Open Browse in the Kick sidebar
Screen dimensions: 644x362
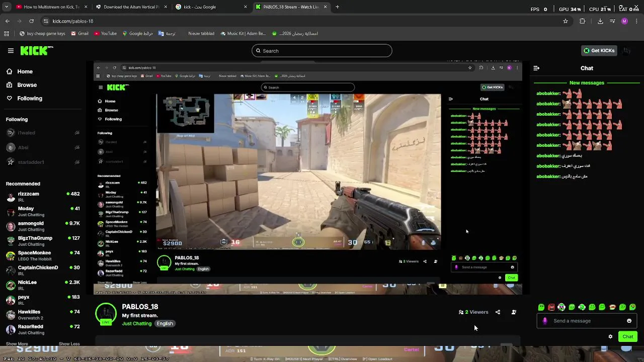(x=22, y=85)
